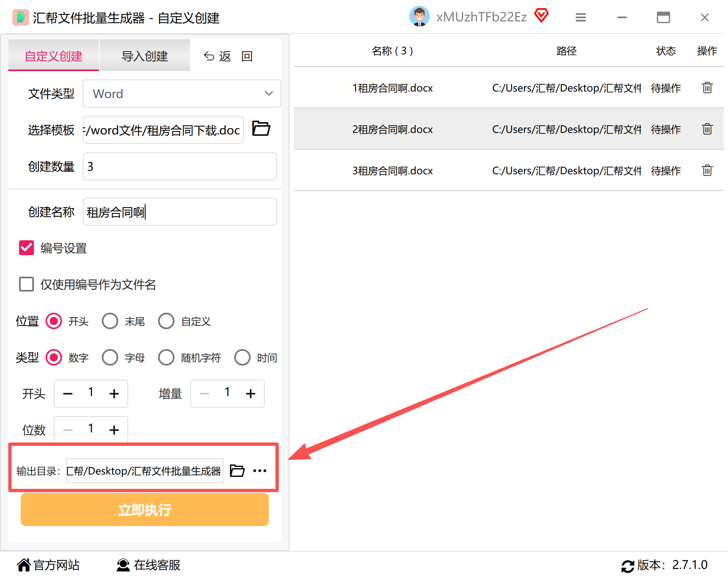728x579 pixels.
Task: Click the 选择模板 path input field
Action: pyautogui.click(x=163, y=130)
